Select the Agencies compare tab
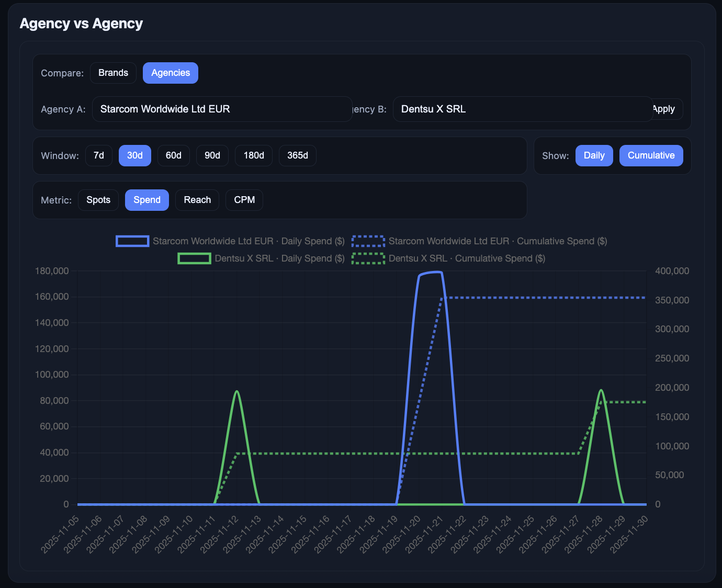The width and height of the screenshot is (722, 588). [170, 73]
